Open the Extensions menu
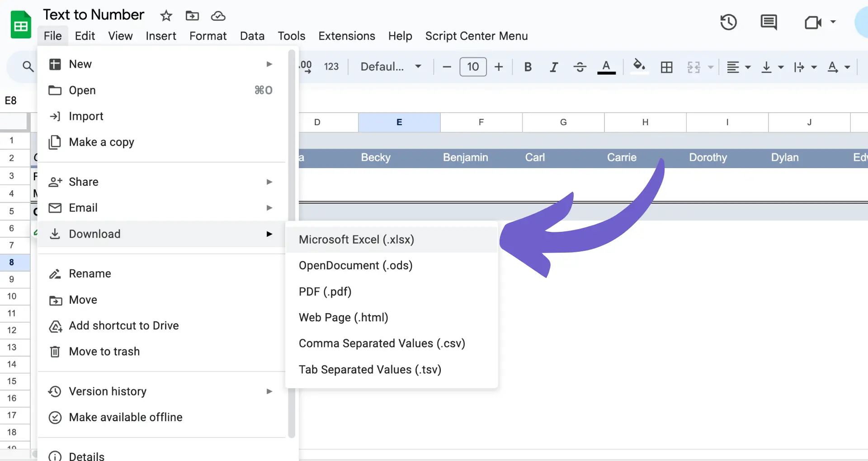This screenshot has height=461, width=868. [x=347, y=36]
